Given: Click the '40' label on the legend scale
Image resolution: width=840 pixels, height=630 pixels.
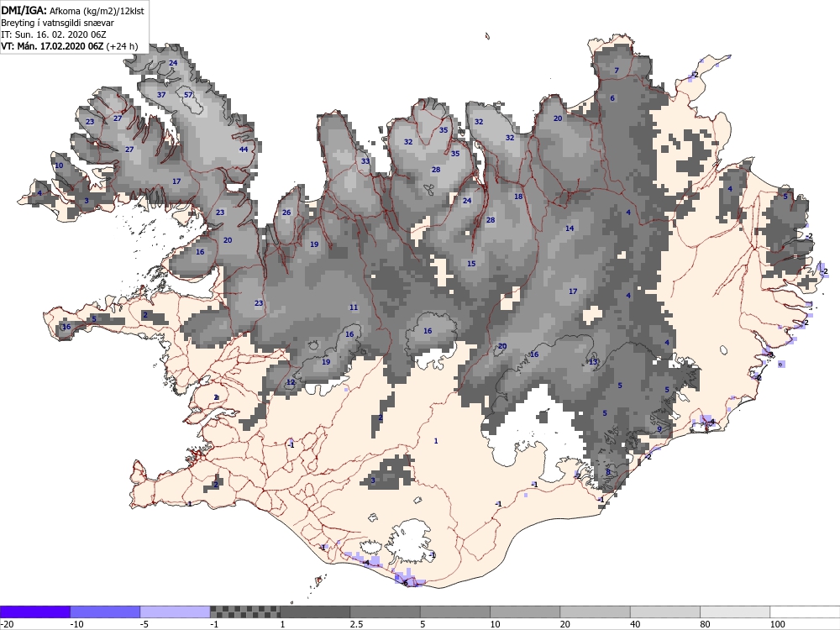Looking at the screenshot, I should 635,624.
